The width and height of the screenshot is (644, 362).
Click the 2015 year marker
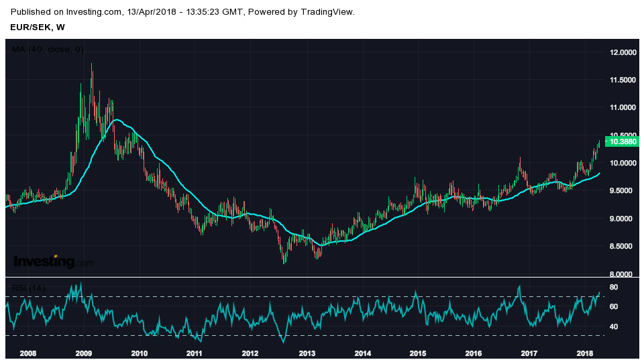417,353
